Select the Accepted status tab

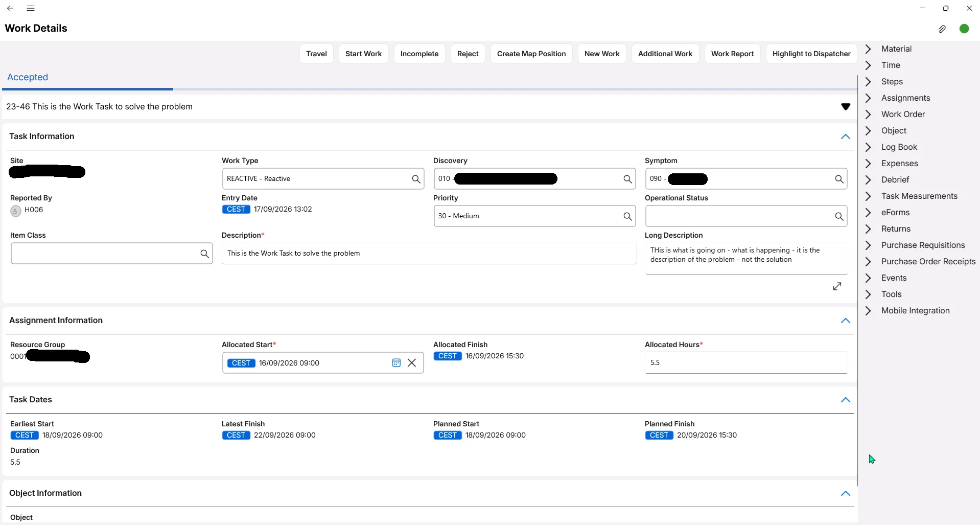pos(28,77)
